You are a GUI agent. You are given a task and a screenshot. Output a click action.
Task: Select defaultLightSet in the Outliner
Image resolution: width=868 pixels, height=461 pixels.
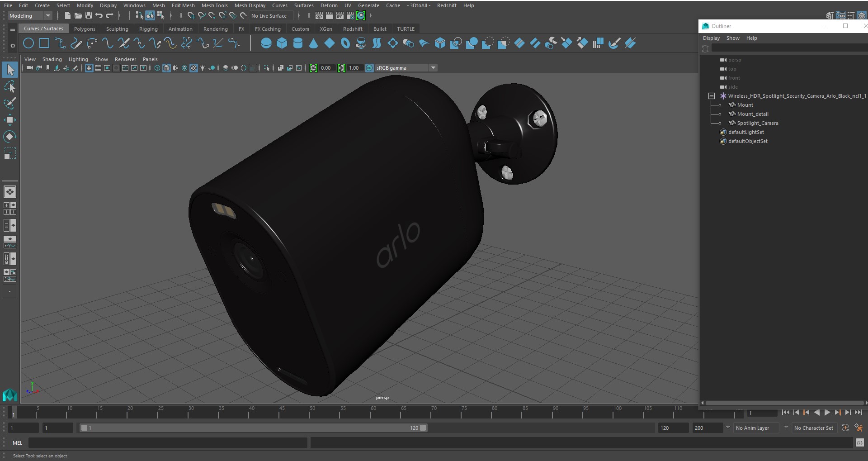[745, 132]
